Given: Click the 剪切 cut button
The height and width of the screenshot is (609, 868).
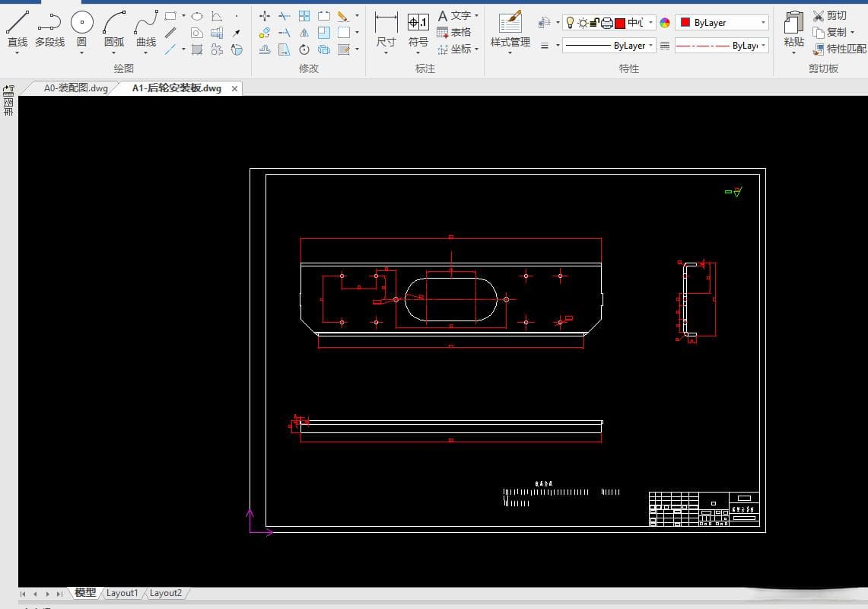Looking at the screenshot, I should (x=830, y=15).
